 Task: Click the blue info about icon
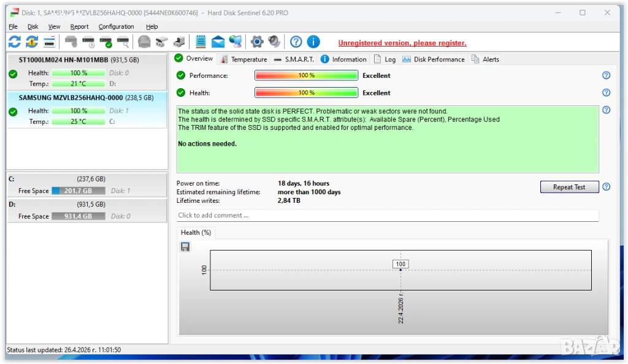point(313,42)
